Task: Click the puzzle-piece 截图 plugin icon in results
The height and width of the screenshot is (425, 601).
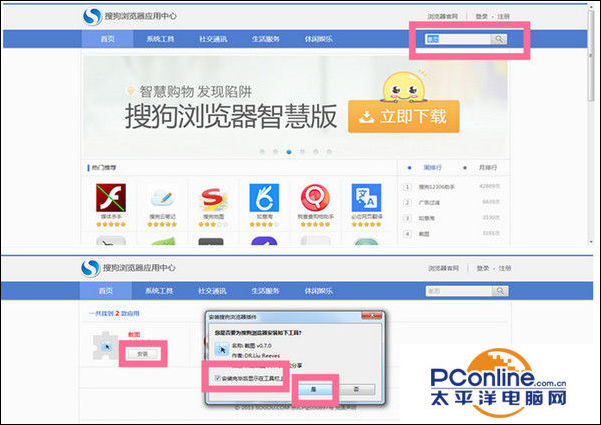Action: pyautogui.click(x=105, y=346)
